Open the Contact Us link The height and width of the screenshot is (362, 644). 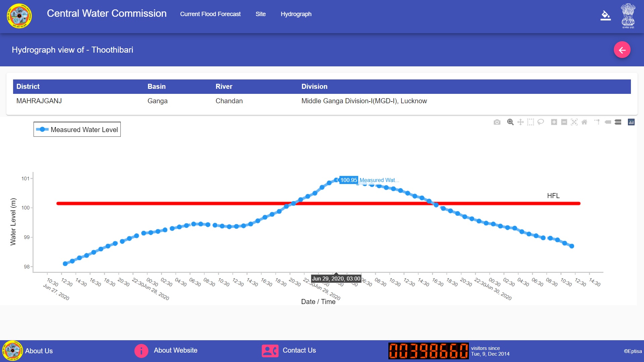click(299, 350)
